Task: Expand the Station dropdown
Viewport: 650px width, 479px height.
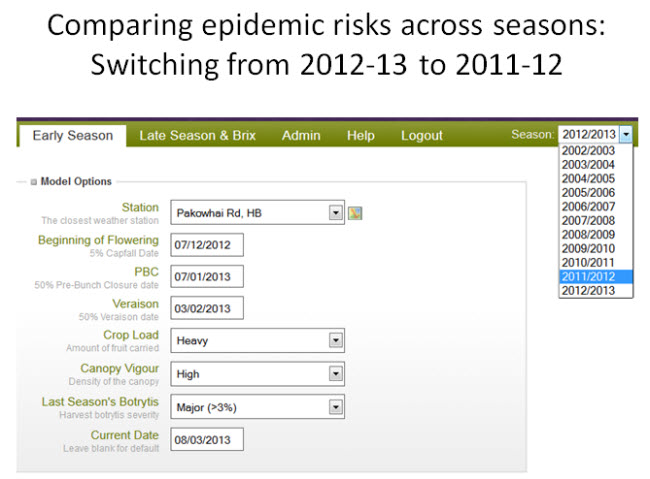Action: coord(336,213)
